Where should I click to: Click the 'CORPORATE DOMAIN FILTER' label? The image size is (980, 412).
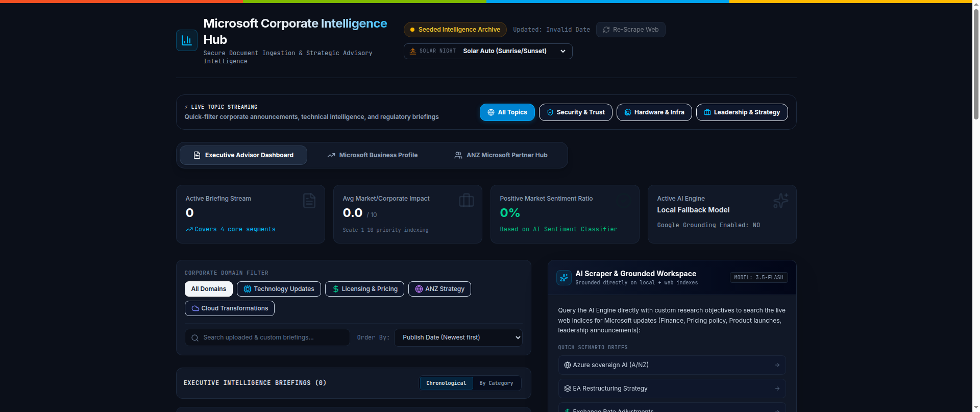pyautogui.click(x=226, y=273)
